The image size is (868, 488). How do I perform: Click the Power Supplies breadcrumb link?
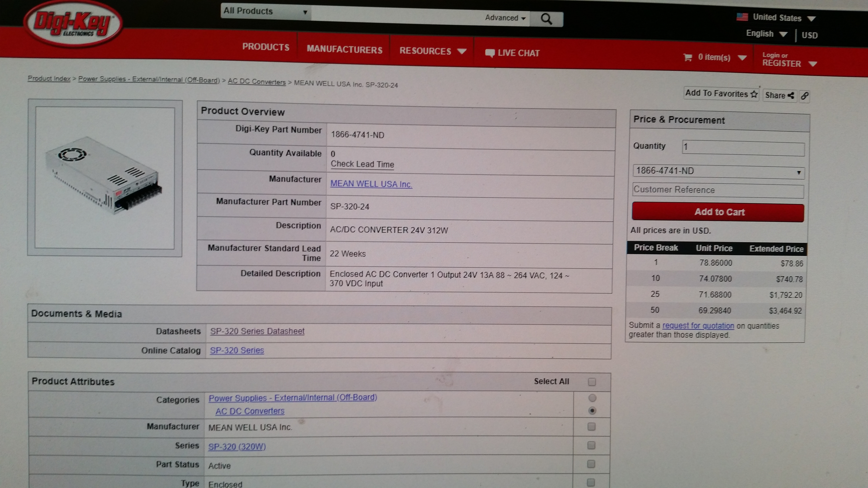(149, 80)
